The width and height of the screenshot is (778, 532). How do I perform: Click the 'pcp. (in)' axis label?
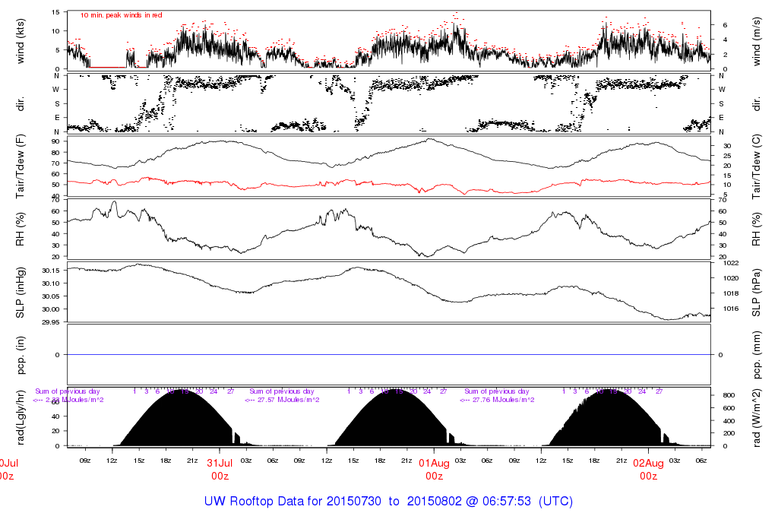click(21, 355)
